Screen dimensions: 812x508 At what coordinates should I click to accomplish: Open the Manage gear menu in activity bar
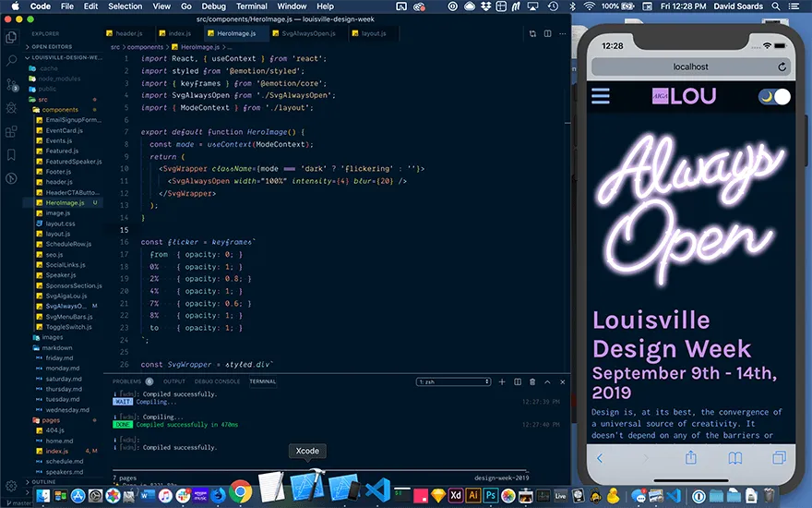click(x=11, y=486)
